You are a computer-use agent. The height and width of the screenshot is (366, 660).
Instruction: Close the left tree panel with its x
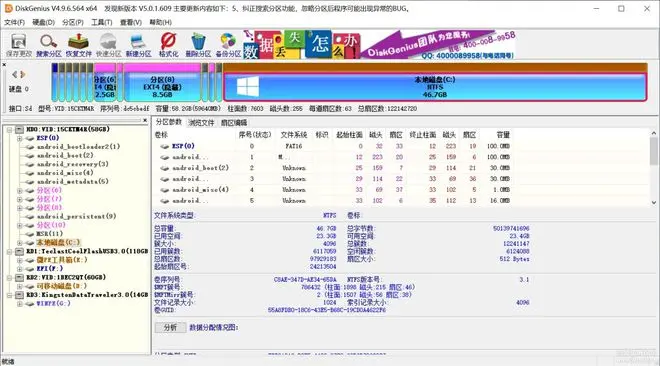145,120
